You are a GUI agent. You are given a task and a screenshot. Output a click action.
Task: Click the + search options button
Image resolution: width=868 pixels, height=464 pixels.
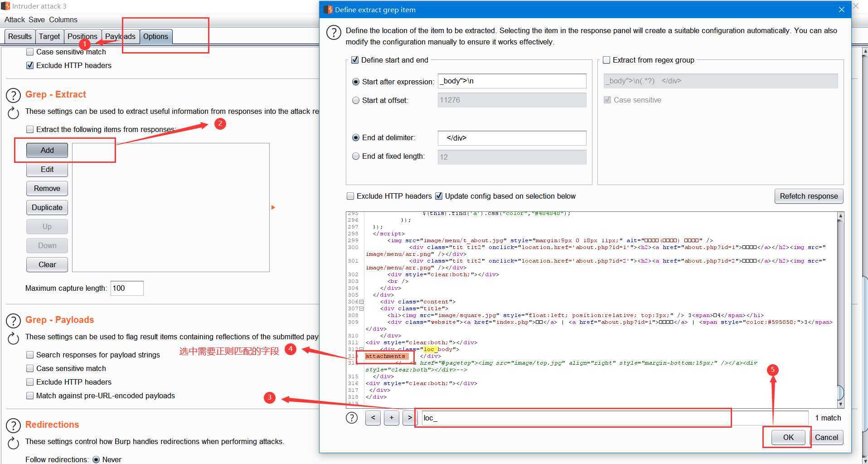pyautogui.click(x=392, y=418)
